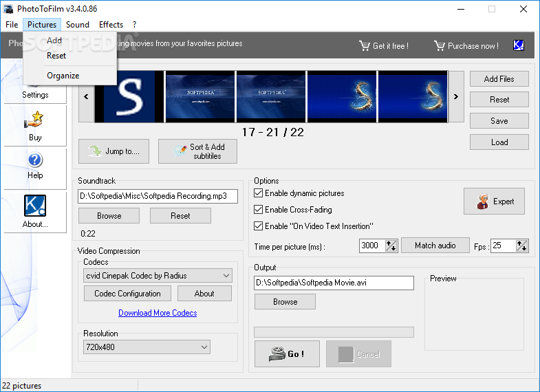Browse for the output file
This screenshot has height=392, width=540.
click(285, 302)
